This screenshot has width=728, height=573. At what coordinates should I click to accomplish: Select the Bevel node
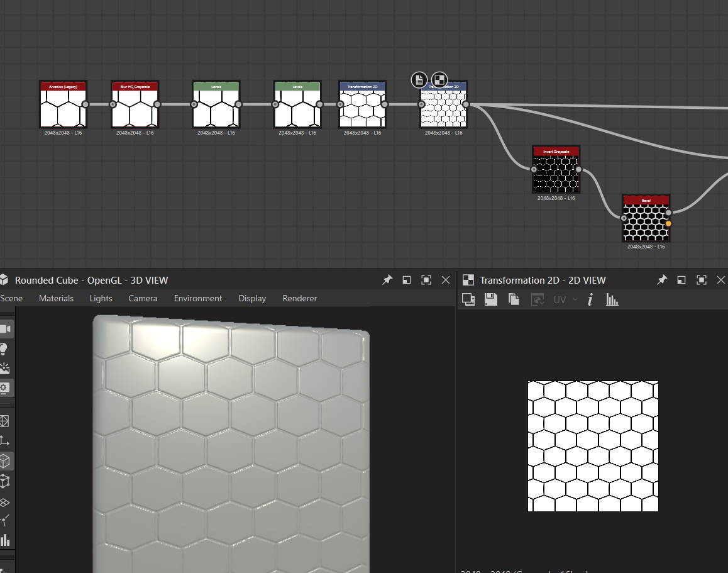pos(646,218)
